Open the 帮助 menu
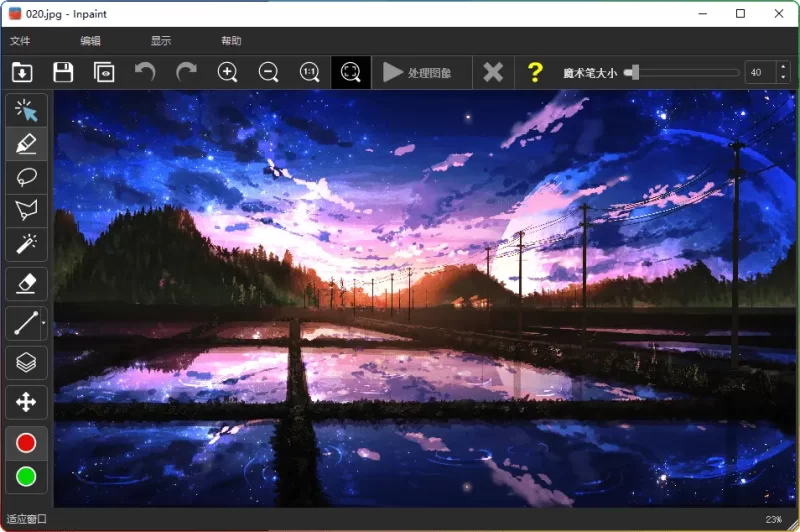800x532 pixels. point(231,41)
